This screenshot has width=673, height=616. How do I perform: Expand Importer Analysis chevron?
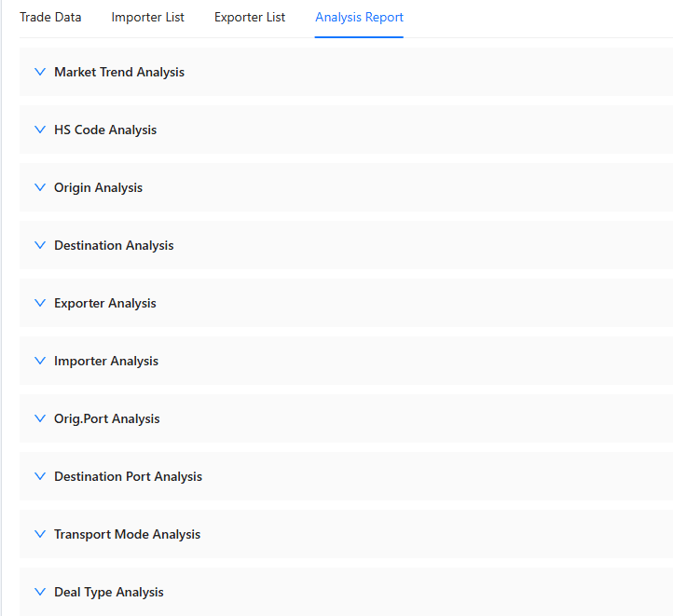coord(40,361)
